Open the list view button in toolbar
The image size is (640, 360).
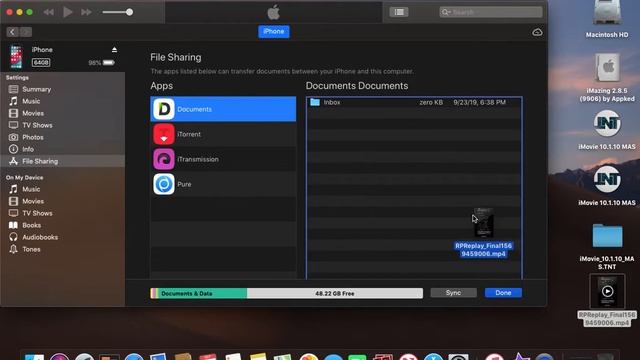[399, 12]
